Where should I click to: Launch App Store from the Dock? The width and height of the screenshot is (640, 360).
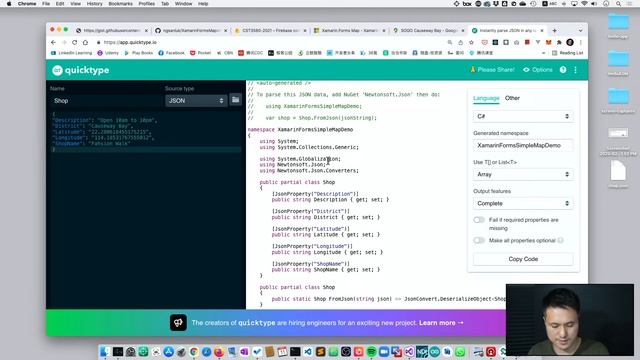click(169, 351)
